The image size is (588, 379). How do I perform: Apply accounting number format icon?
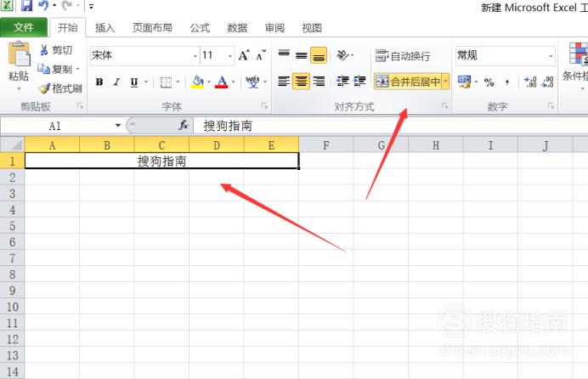tap(464, 82)
